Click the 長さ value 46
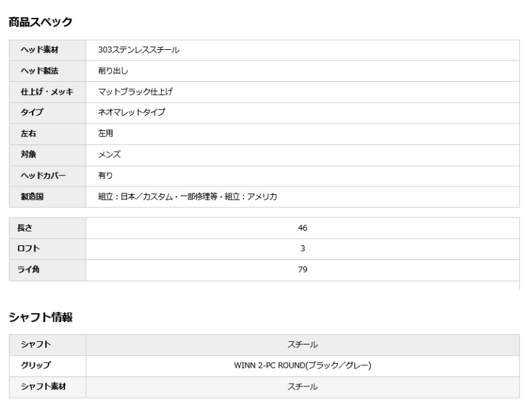532x409 pixels. (303, 228)
